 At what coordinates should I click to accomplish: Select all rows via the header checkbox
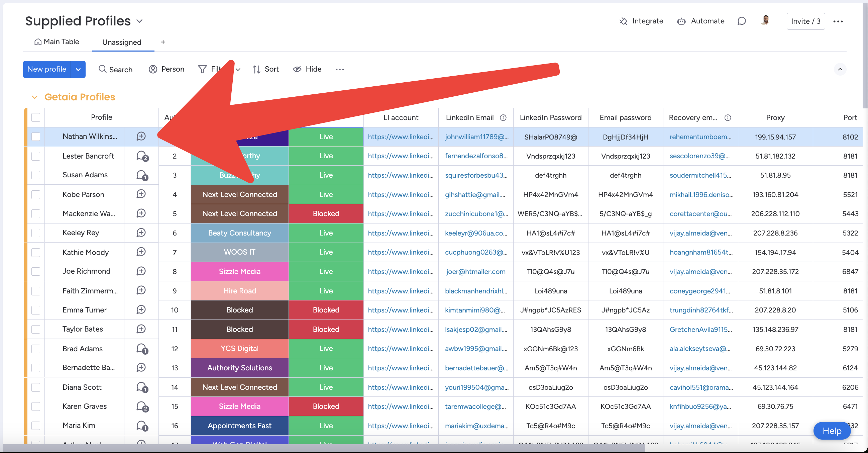pos(36,117)
